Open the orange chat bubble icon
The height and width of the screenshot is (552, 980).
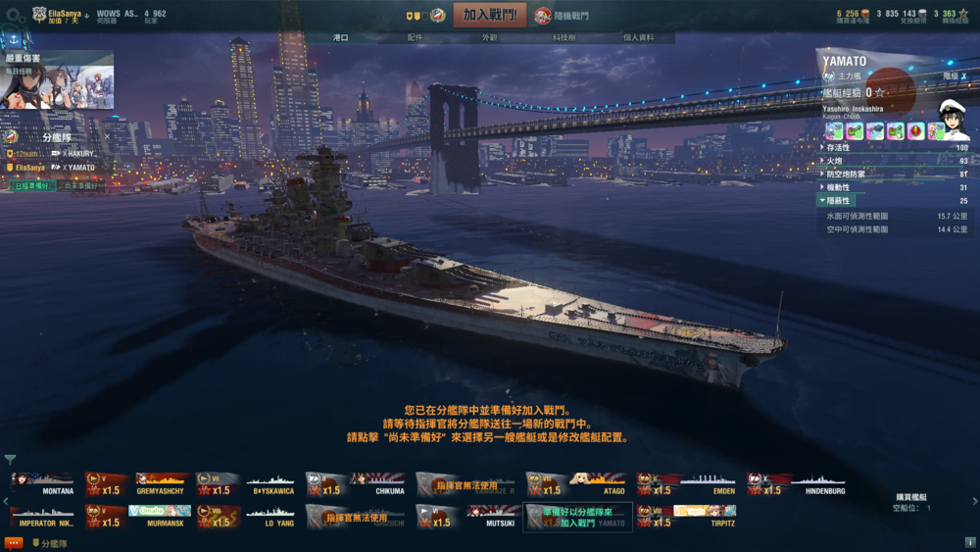[14, 543]
